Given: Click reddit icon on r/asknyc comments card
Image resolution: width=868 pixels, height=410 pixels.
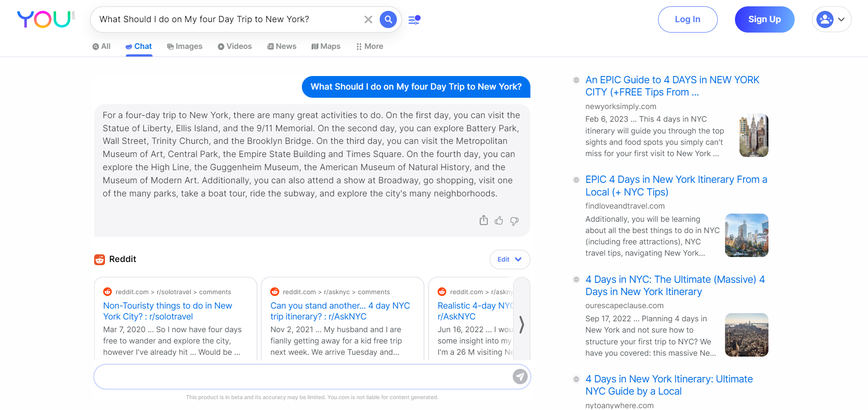Looking at the screenshot, I should point(275,291).
